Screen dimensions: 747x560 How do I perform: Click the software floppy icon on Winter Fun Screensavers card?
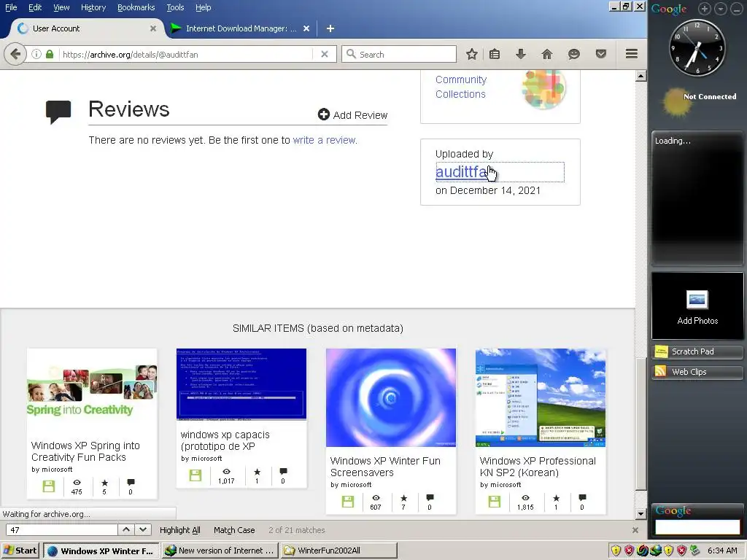coord(348,502)
